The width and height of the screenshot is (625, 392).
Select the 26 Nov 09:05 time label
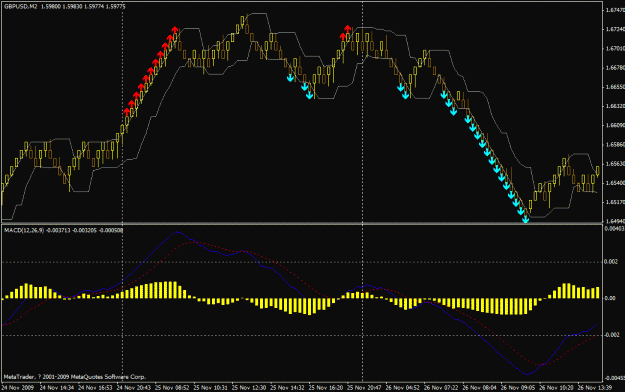click(x=518, y=388)
